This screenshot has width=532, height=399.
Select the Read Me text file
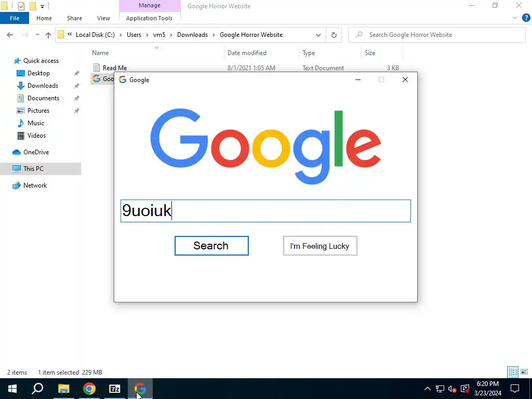coord(115,68)
